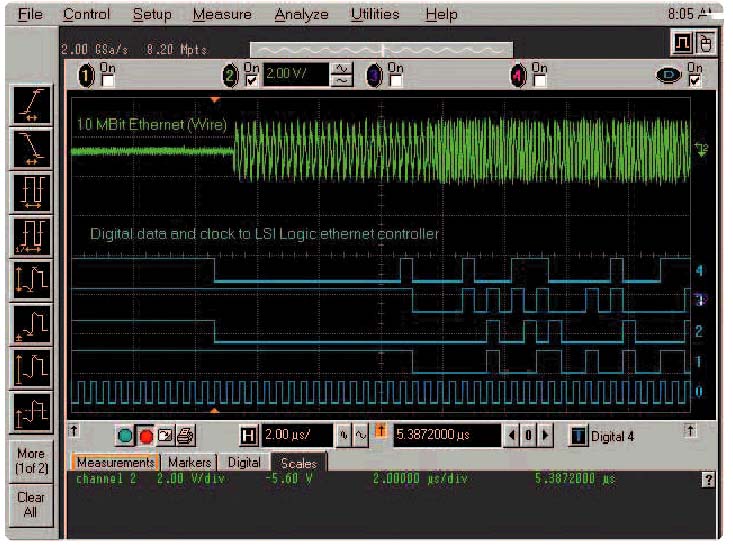Screen dimensions: 733x545
Task: Click the mouse icon at top right
Action: 705,43
